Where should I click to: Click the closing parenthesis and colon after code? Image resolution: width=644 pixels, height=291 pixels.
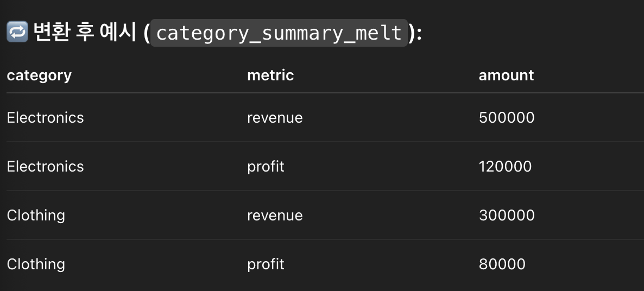coord(415,33)
